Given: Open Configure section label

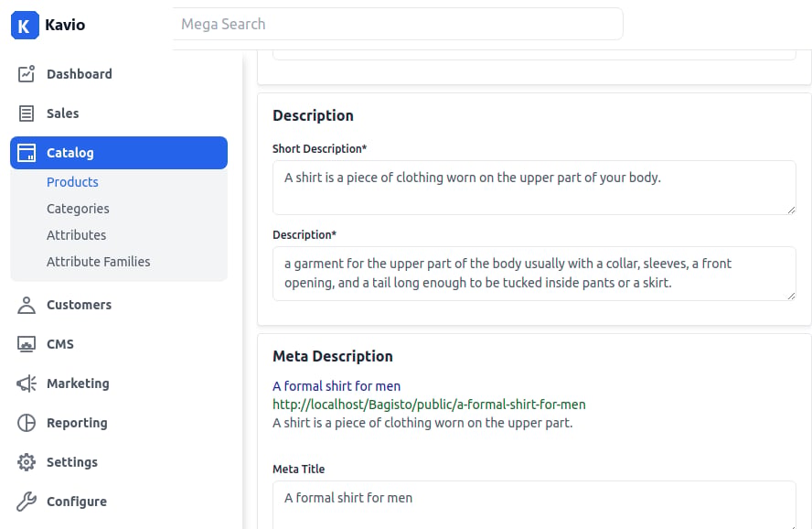Looking at the screenshot, I should tap(77, 502).
